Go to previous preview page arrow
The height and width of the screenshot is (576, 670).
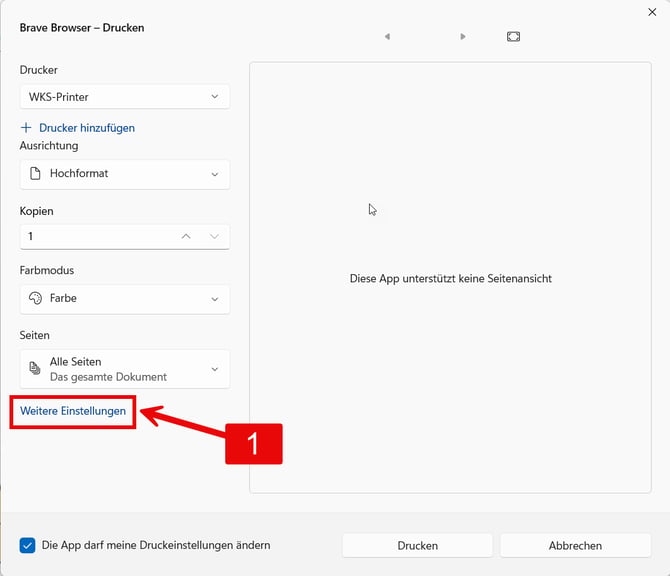(x=387, y=37)
